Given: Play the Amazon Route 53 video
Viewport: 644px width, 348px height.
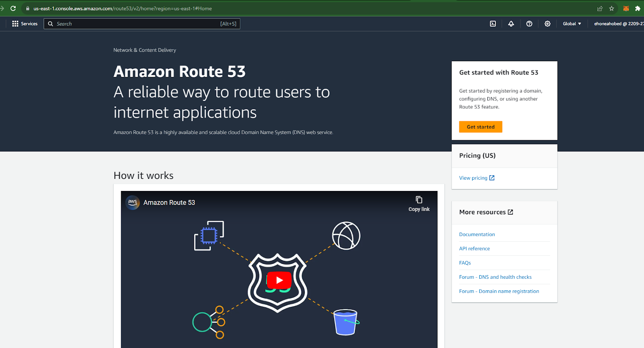Looking at the screenshot, I should tap(279, 280).
